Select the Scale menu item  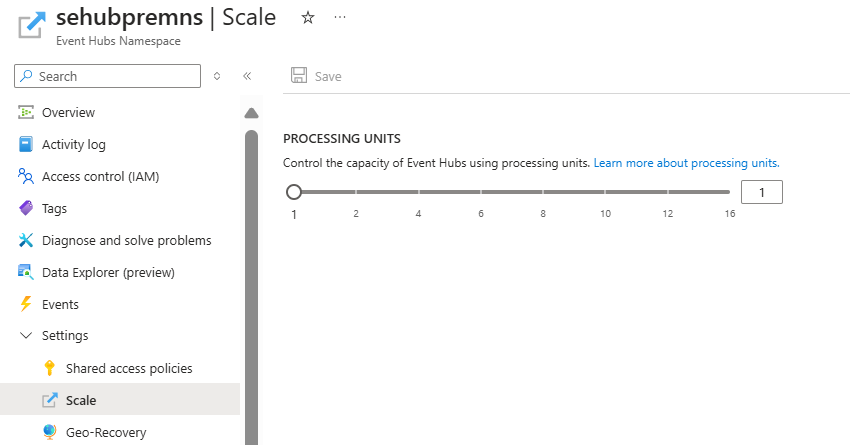tap(81, 400)
